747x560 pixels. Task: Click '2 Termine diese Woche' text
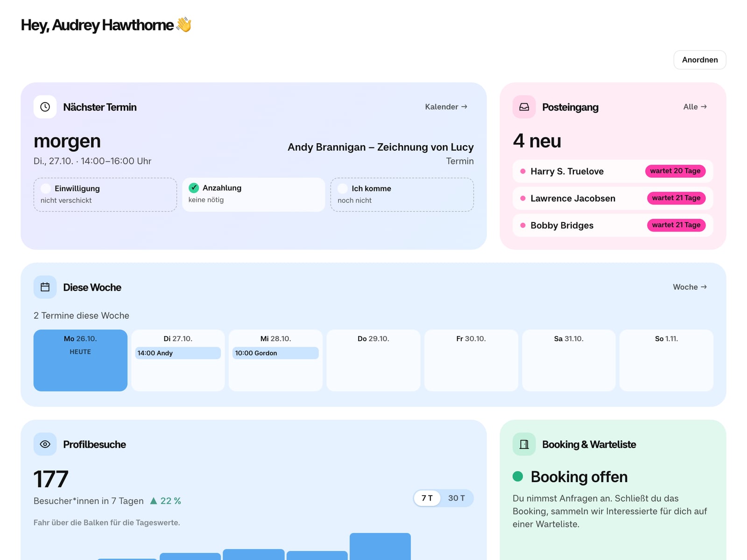pos(81,315)
